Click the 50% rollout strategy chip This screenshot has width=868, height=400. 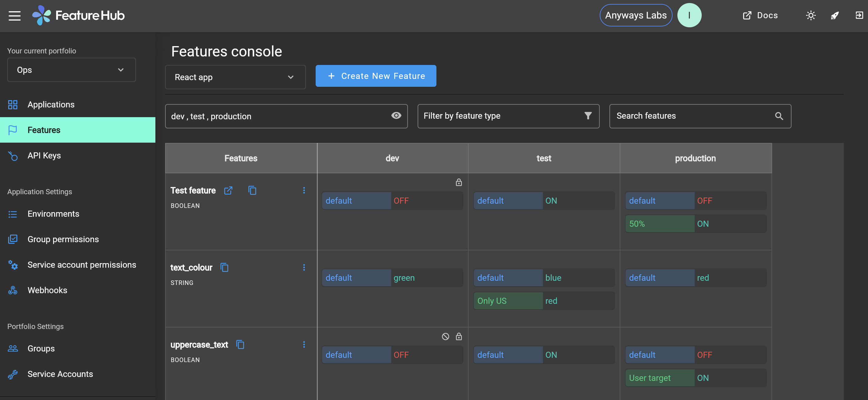click(659, 223)
